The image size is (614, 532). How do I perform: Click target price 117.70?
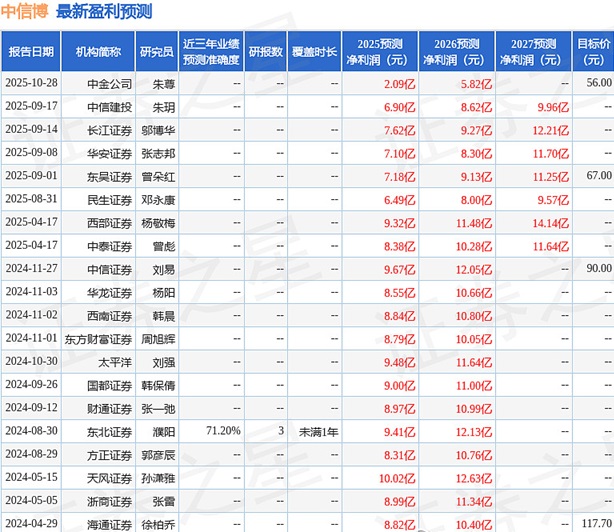tap(597, 523)
